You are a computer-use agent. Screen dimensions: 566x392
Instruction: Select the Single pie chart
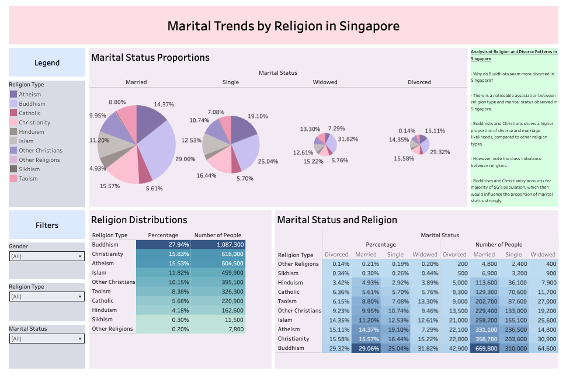pyautogui.click(x=231, y=144)
